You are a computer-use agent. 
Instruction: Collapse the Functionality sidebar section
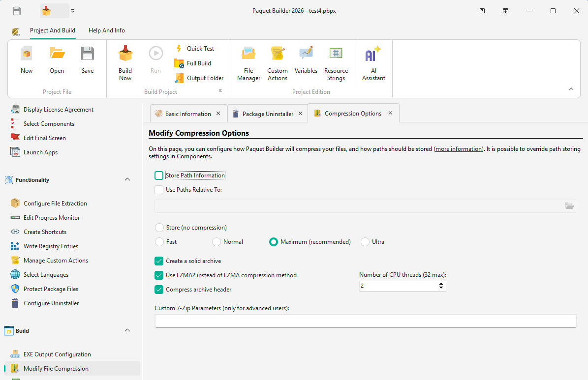coord(127,179)
